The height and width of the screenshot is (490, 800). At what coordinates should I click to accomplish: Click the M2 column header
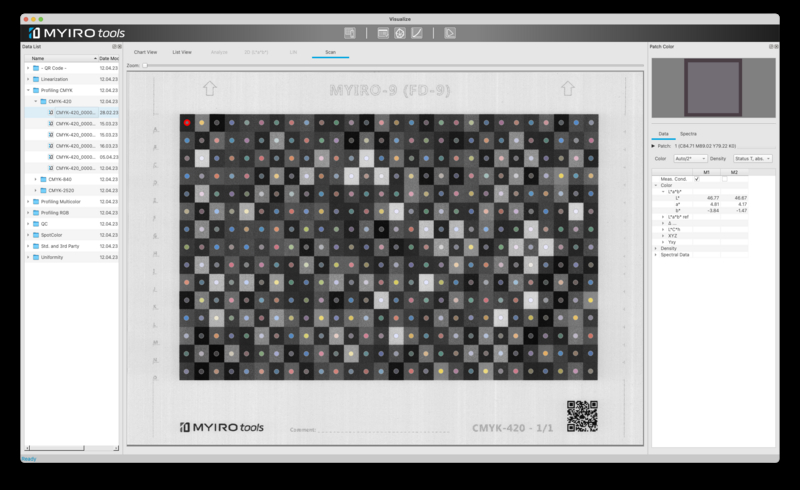(x=734, y=172)
